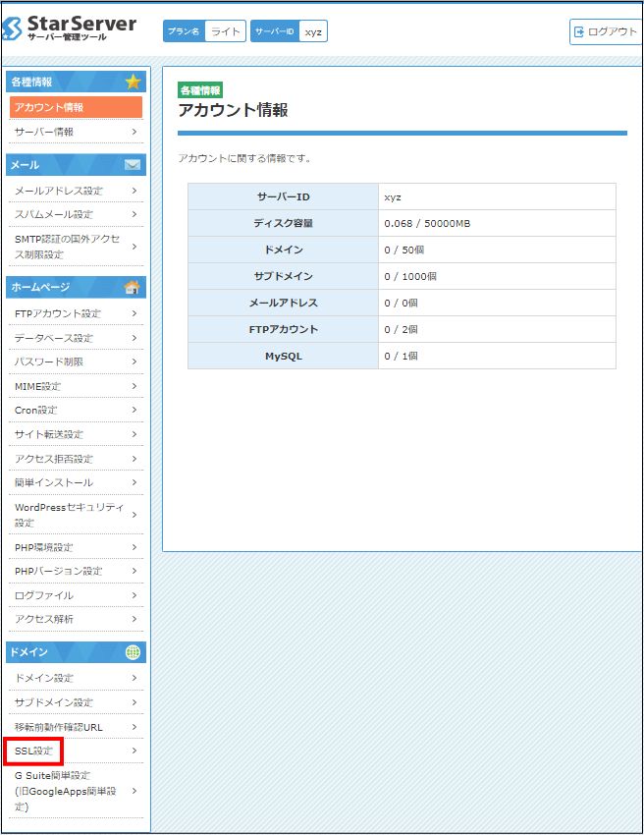Open サーバー情報 page
Screen dimensions: 644x835
click(77, 132)
